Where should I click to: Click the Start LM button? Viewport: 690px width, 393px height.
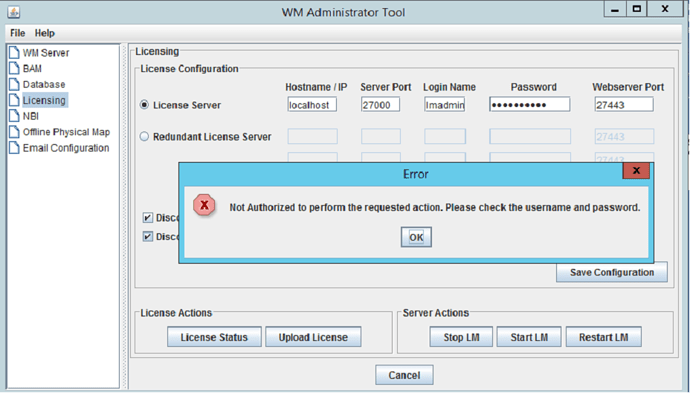coord(529,337)
